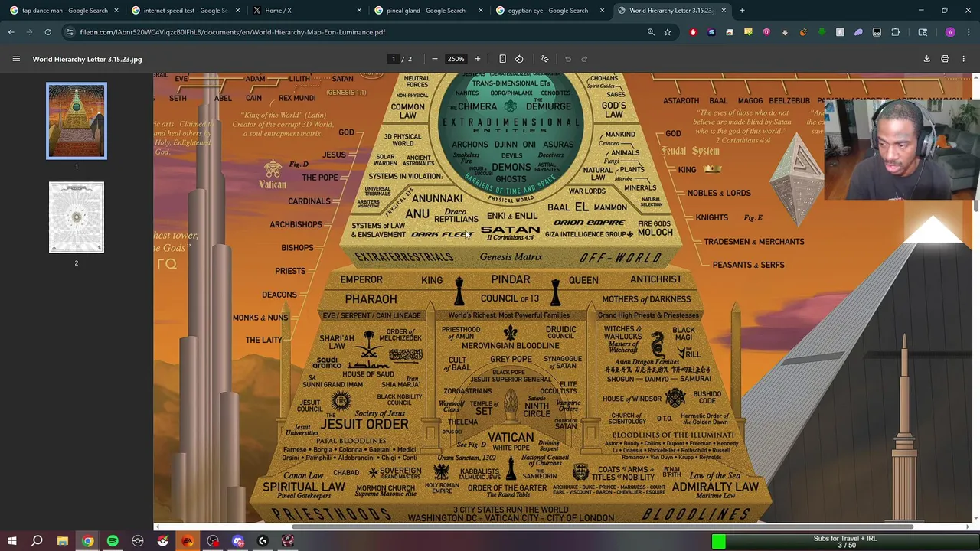Open the red hand adblock extension
Screen dimensions: 980x551
click(693, 32)
